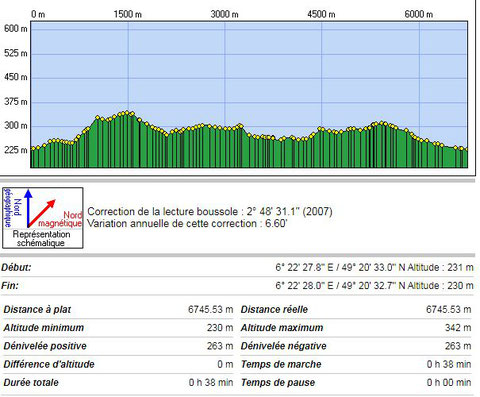Image resolution: width=480 pixels, height=397 pixels.
Task: Click the first yellow point at 0 m
Action: [33, 148]
